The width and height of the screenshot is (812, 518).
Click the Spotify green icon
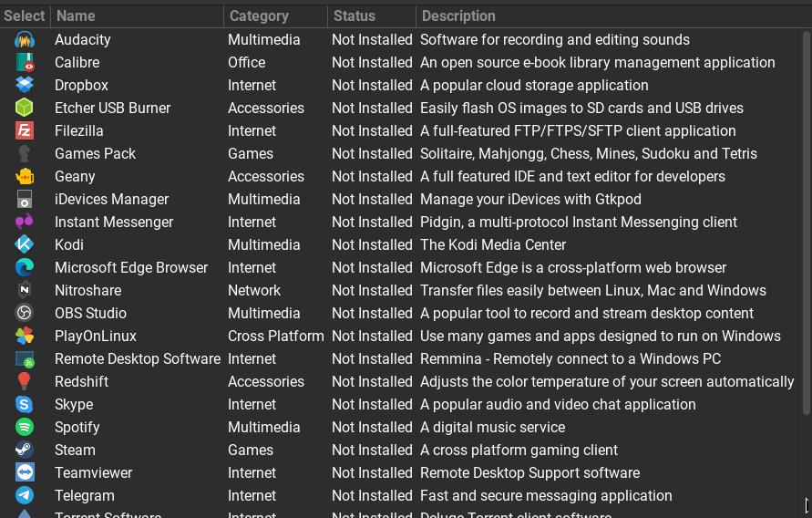(25, 428)
